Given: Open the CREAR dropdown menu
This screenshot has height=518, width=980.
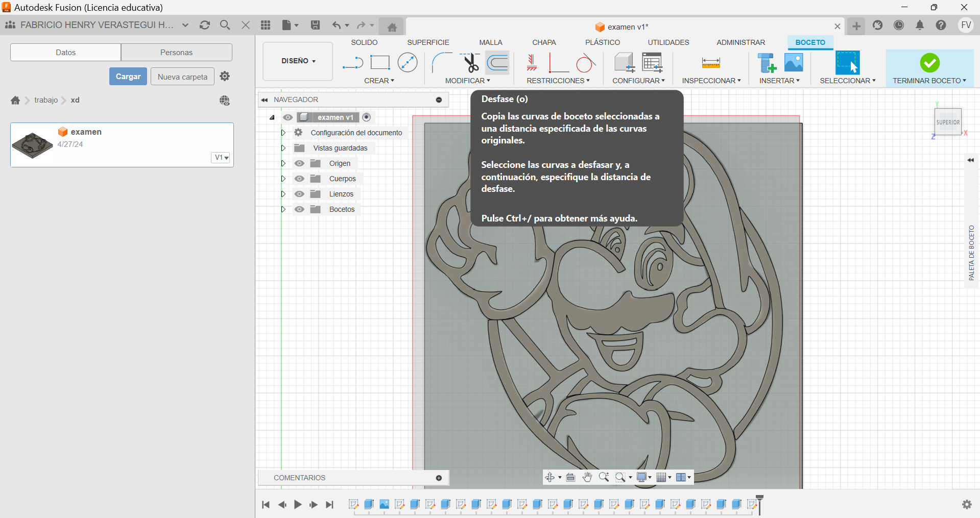Looking at the screenshot, I should coord(379,81).
